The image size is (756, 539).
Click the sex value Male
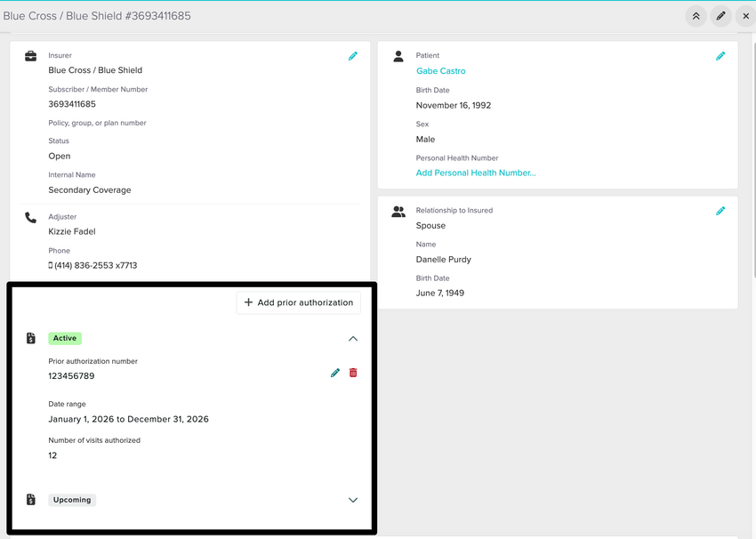point(425,140)
